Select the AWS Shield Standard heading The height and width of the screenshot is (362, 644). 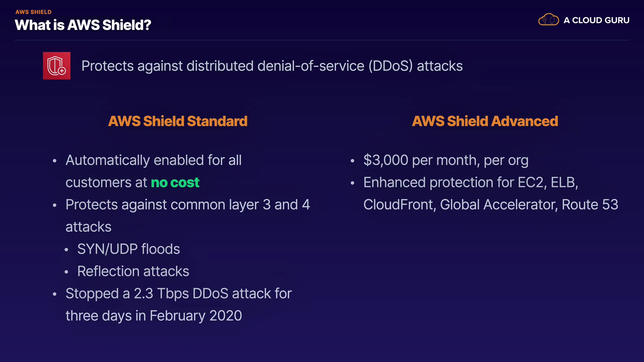pyautogui.click(x=178, y=121)
